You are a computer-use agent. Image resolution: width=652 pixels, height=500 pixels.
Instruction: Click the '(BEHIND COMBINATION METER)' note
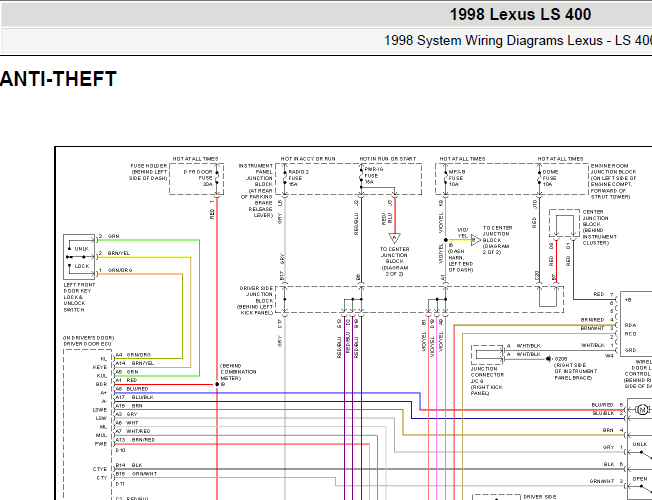[238, 372]
